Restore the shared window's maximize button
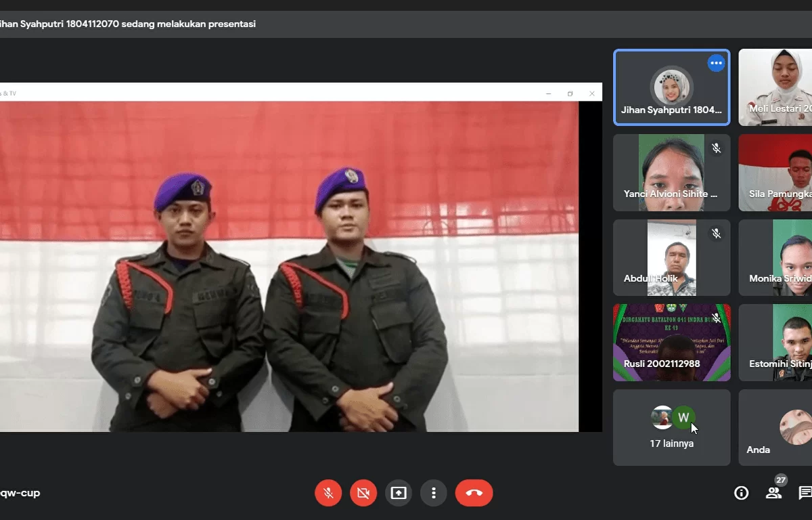The image size is (812, 520). pos(570,93)
